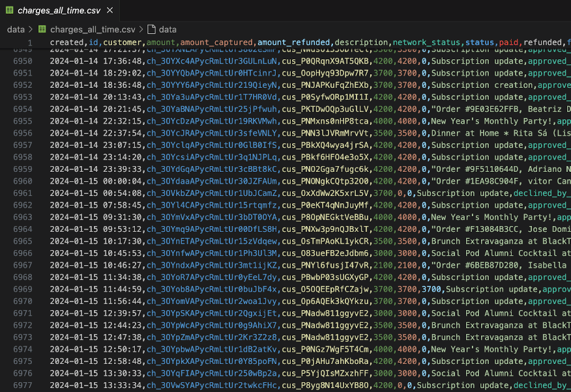
Task: Click customer cus_P0eKT4qNnJuyMf
Action: pos(325,205)
